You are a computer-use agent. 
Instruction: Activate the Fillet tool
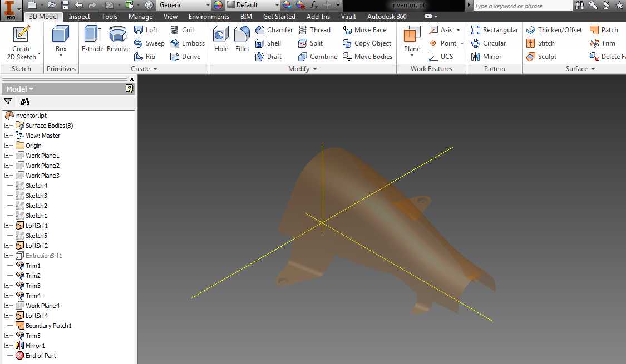(x=242, y=39)
